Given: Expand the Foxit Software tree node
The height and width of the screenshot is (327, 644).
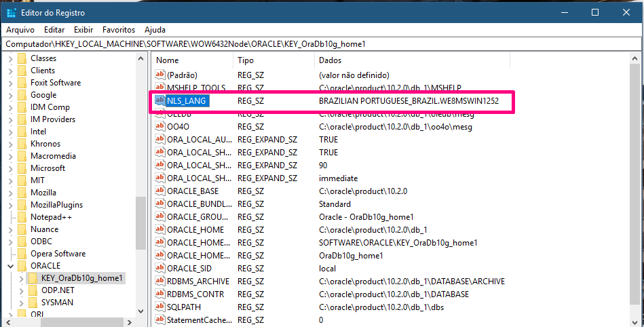Looking at the screenshot, I should pos(10,83).
